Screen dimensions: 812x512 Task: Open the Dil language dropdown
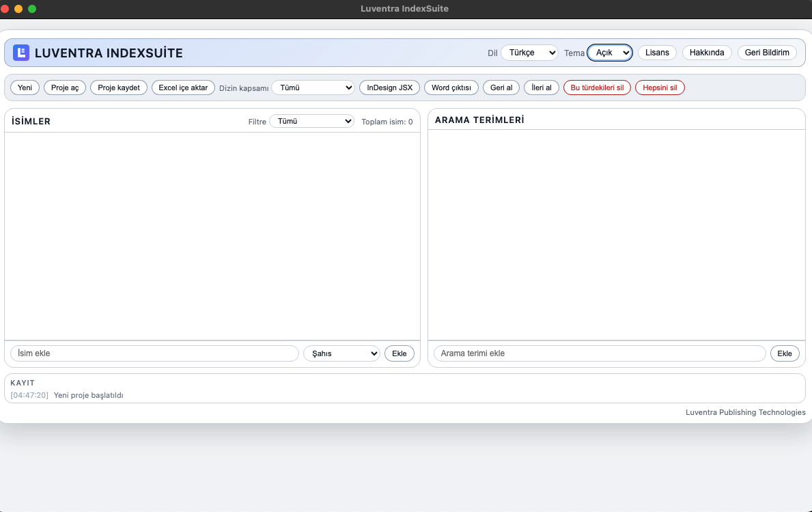point(529,53)
